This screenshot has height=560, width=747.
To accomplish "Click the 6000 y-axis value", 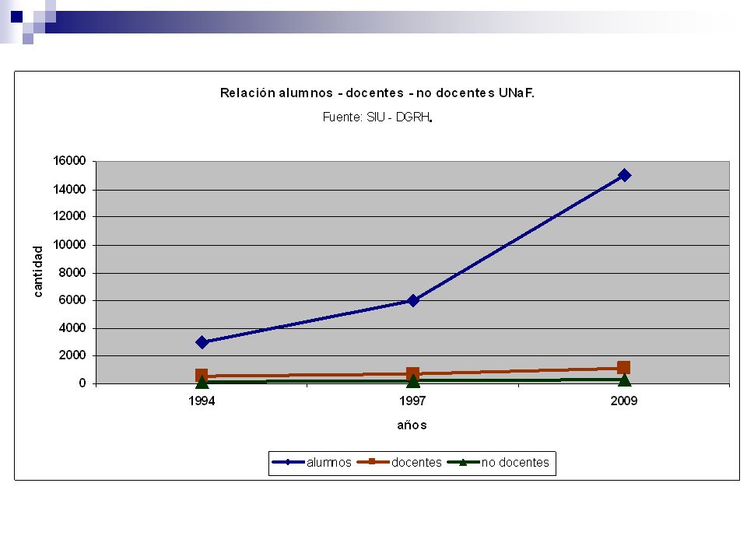I will coord(72,300).
